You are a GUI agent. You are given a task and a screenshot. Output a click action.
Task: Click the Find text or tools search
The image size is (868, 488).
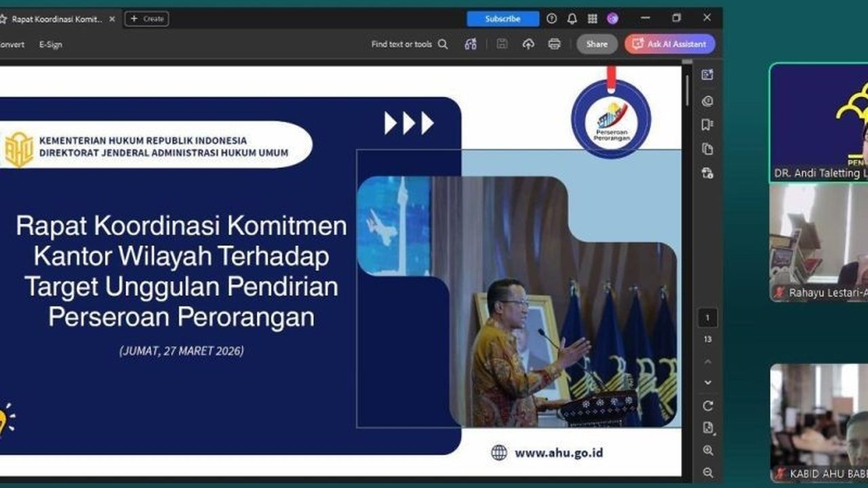410,44
